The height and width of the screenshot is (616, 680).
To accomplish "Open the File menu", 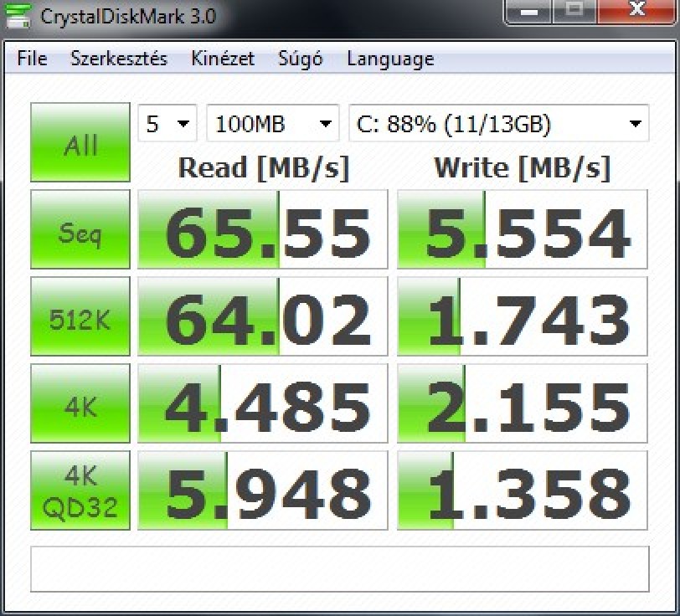I will [32, 59].
